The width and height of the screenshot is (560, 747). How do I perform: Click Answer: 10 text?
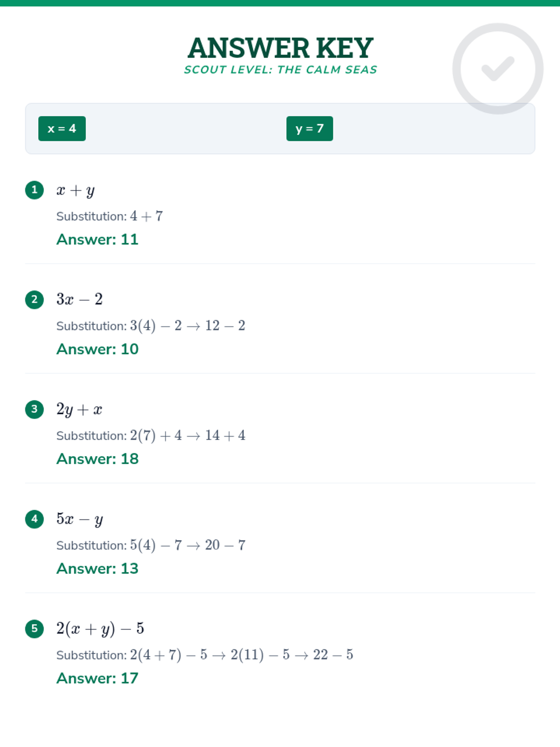[98, 349]
